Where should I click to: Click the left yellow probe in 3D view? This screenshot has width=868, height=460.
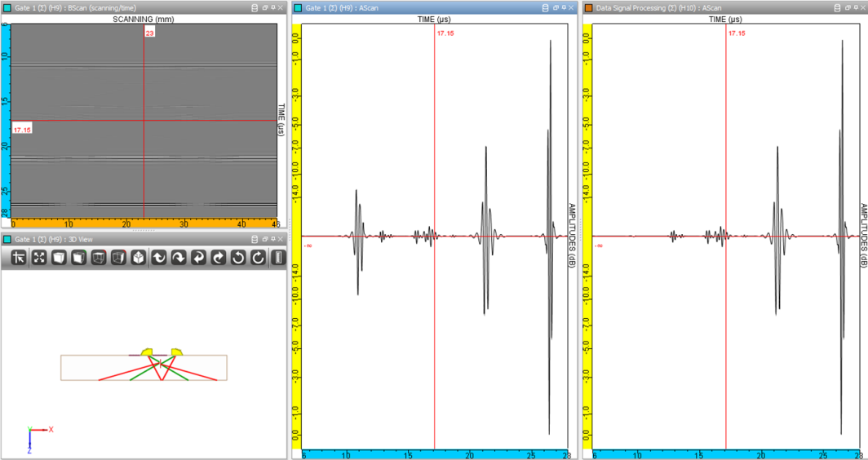click(148, 352)
